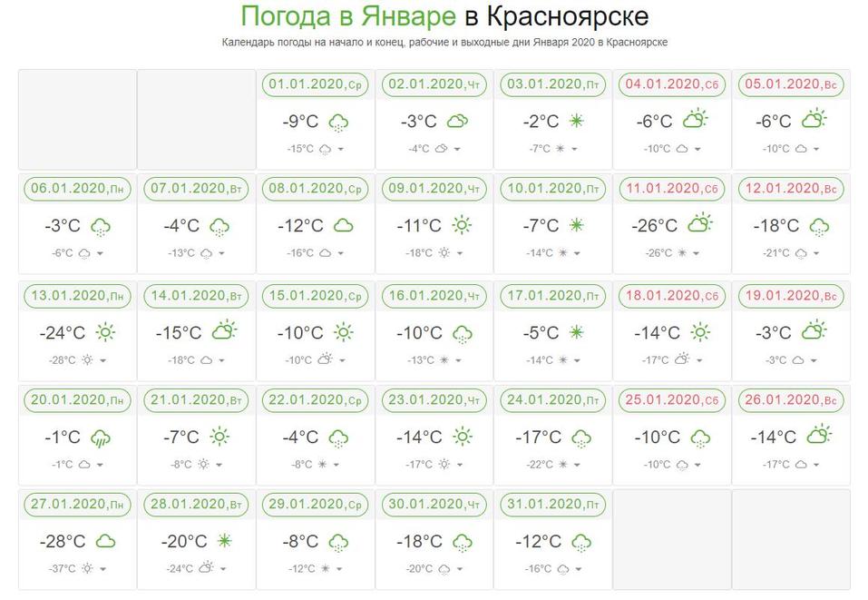
Task: Click the cloud icon on 27.01.2020
Action: [106, 542]
